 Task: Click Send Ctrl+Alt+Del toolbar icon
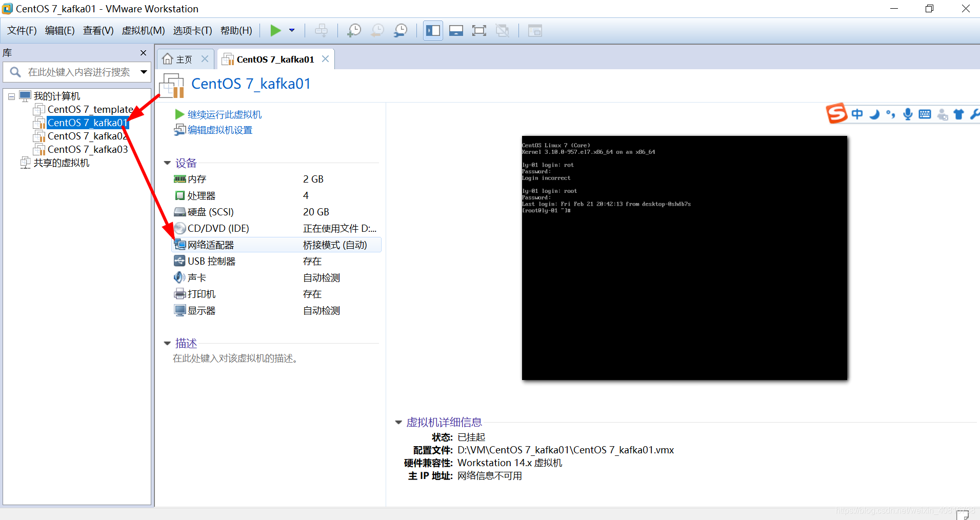322,31
